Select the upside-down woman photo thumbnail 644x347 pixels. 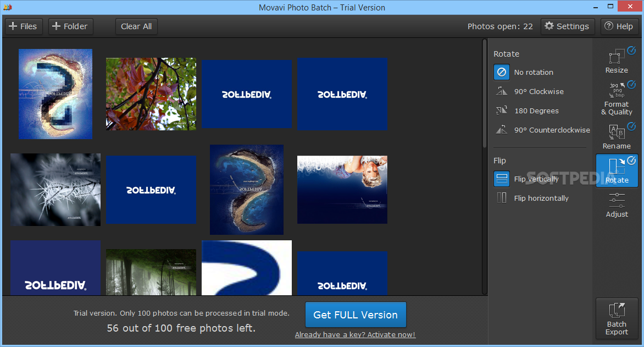pyautogui.click(x=342, y=190)
